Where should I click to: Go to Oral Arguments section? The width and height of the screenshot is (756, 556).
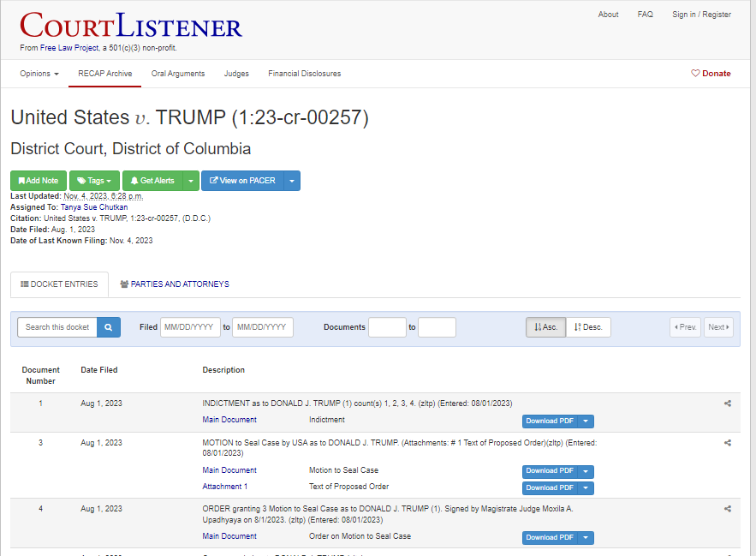[x=178, y=74]
